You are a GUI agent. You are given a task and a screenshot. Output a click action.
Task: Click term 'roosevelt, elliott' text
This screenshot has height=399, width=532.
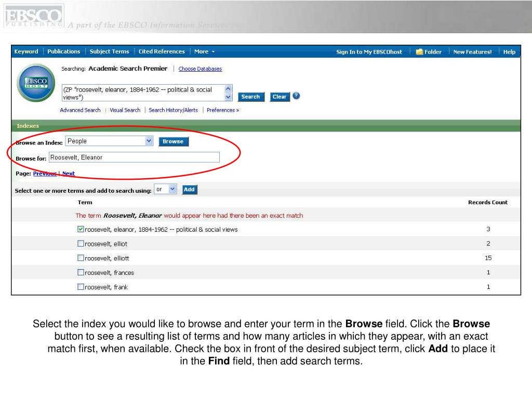[107, 258]
